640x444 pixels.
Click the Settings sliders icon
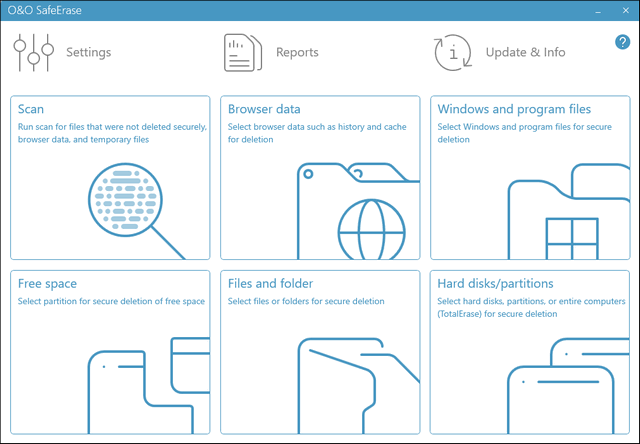tap(33, 52)
